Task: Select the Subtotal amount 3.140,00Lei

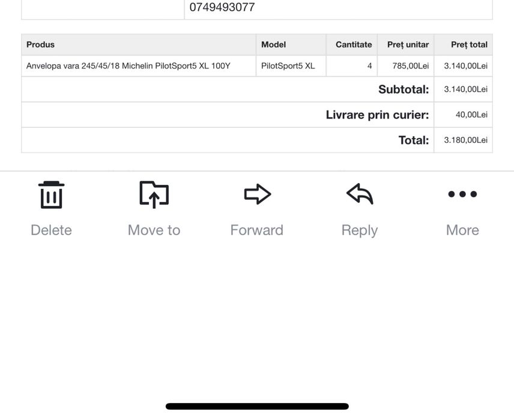Action: (466, 89)
